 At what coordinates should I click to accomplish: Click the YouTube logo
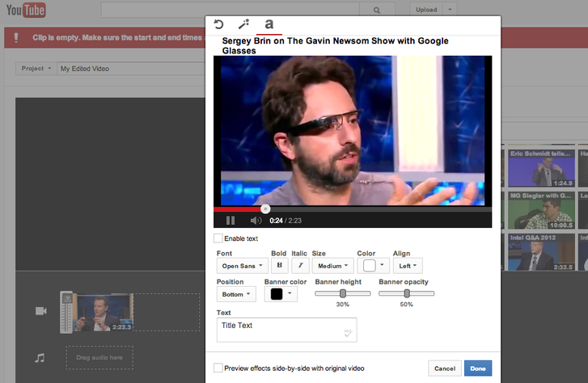[24, 11]
